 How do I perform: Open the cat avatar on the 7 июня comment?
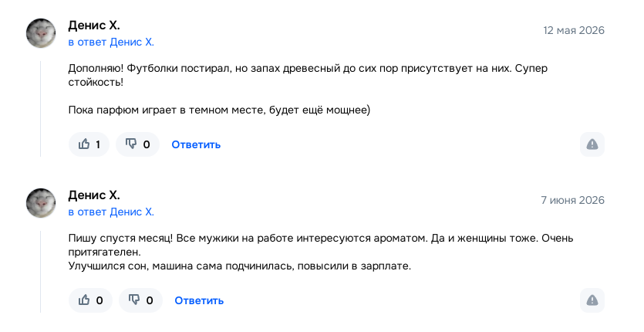click(41, 203)
